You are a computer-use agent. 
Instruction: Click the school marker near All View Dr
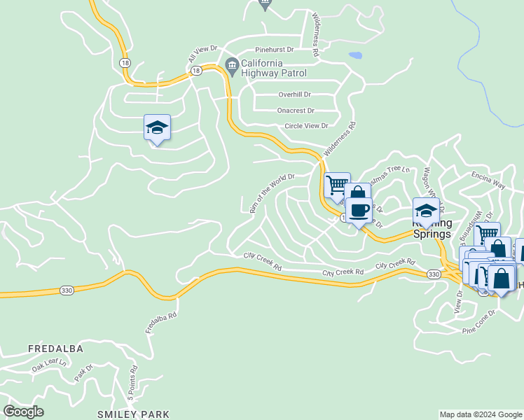(x=157, y=127)
